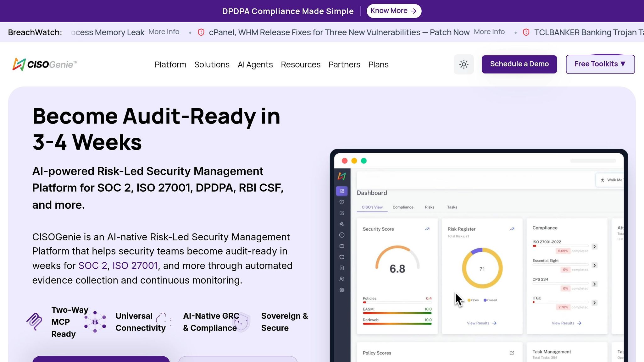Open More Info for the Memory Leak headline
This screenshot has height=362, width=644.
click(x=164, y=32)
